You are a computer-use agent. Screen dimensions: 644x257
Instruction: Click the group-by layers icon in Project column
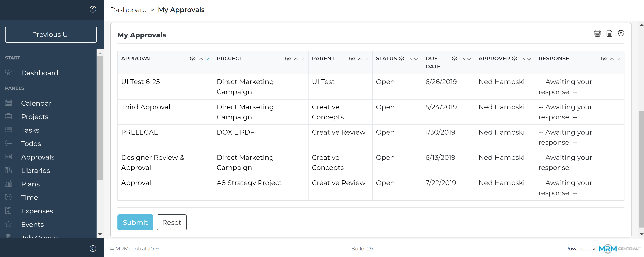pyautogui.click(x=288, y=58)
